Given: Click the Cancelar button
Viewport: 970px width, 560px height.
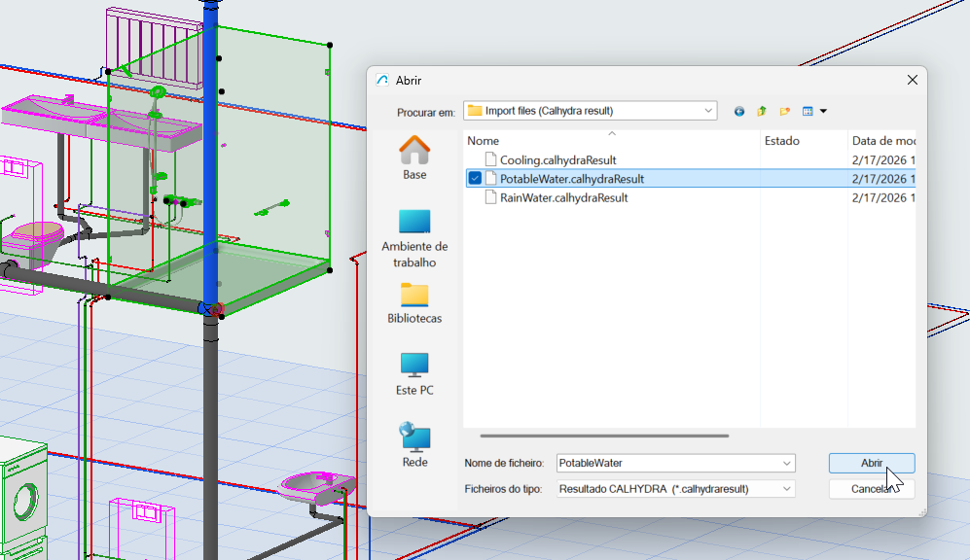Looking at the screenshot, I should click(872, 489).
